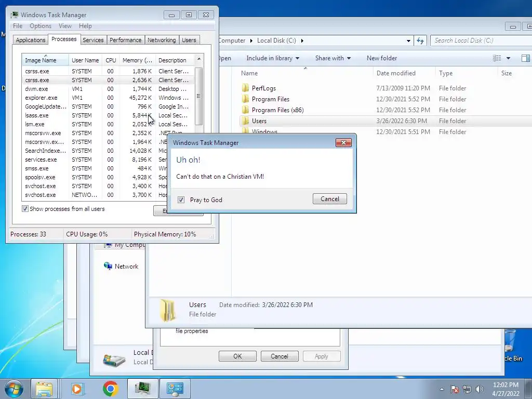Click large Users folder icon in details pane
Image resolution: width=532 pixels, height=399 pixels.
click(x=168, y=310)
